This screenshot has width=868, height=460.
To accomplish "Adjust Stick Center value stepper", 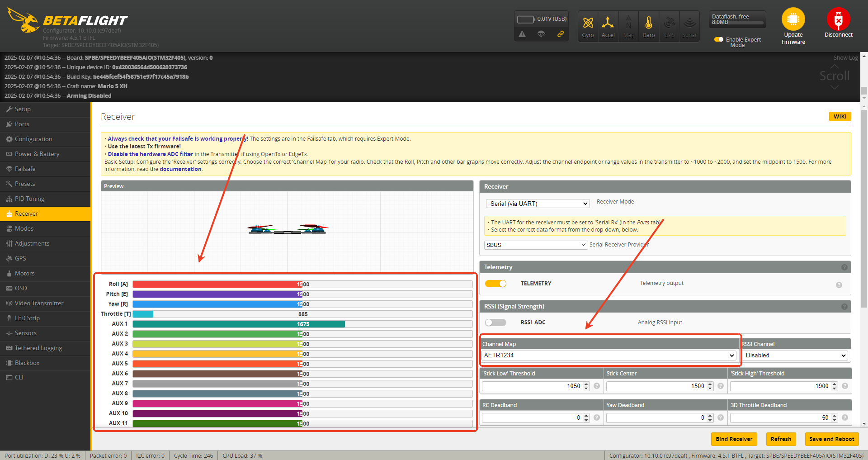I will click(x=710, y=386).
